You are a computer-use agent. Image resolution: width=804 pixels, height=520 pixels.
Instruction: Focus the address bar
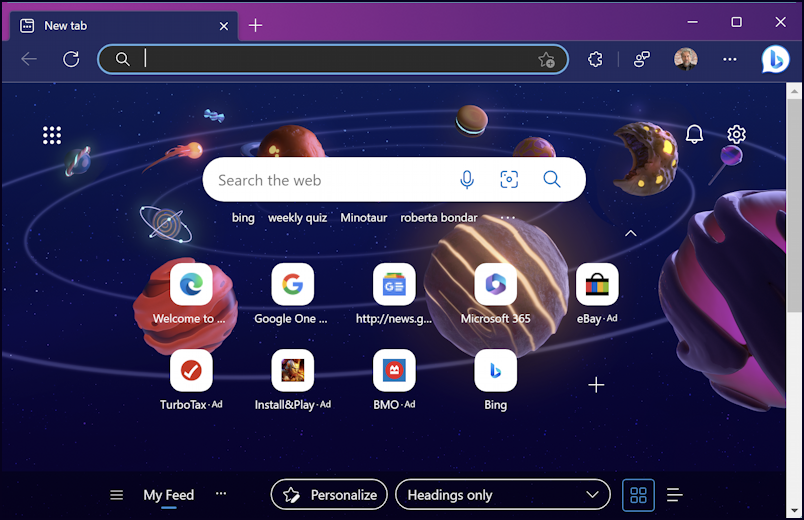coord(333,59)
